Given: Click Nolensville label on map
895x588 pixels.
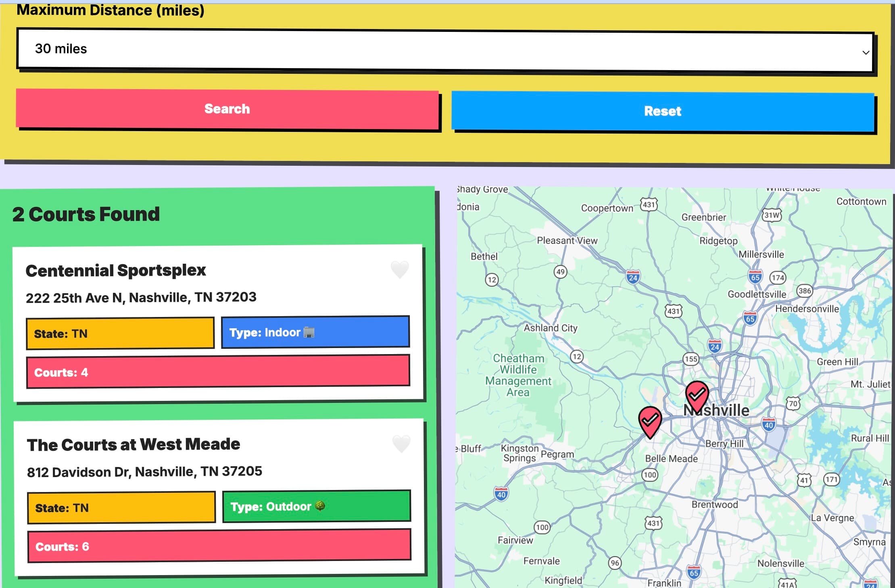Looking at the screenshot, I should [x=780, y=563].
